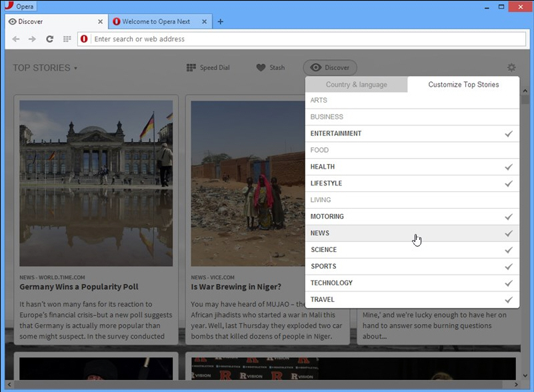Screen dimensions: 534x392
Task: Click the grid icon beside the reload button
Action: 66,39
